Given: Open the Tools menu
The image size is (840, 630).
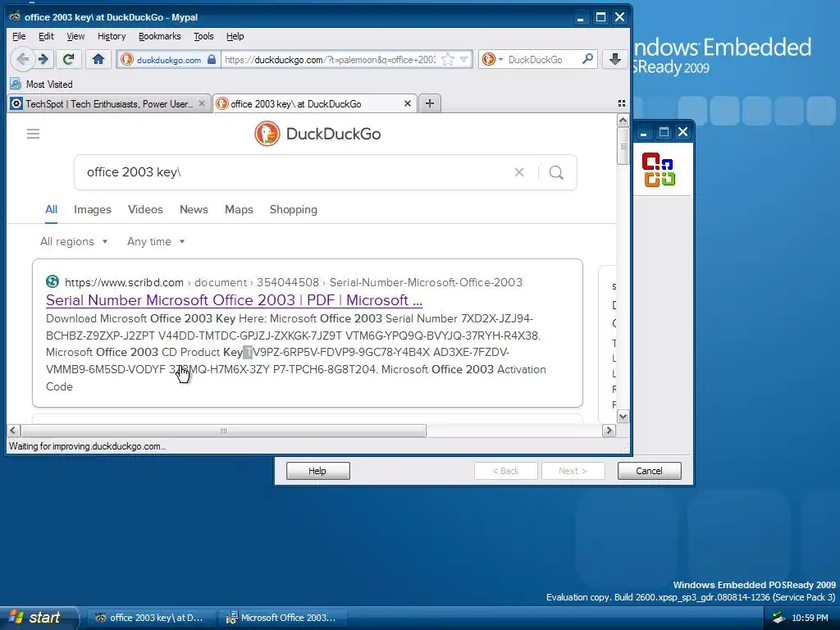Looking at the screenshot, I should pos(203,36).
